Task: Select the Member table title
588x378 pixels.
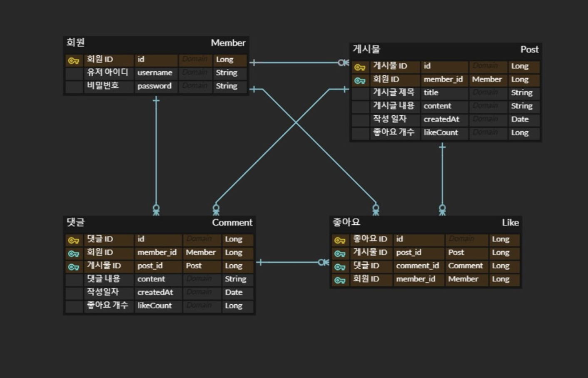Action: 228,42
